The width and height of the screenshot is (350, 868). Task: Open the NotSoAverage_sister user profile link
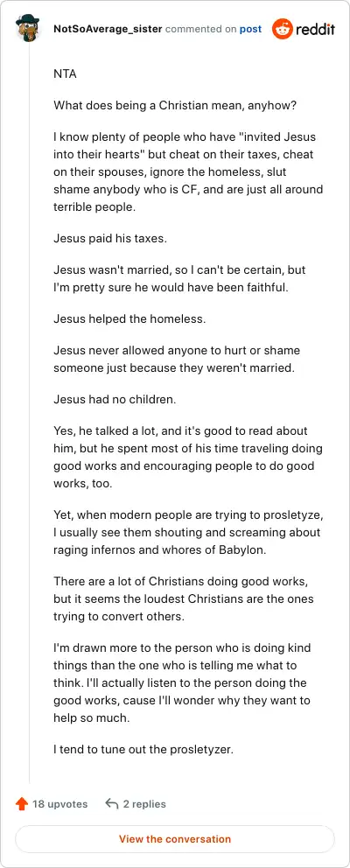click(108, 29)
